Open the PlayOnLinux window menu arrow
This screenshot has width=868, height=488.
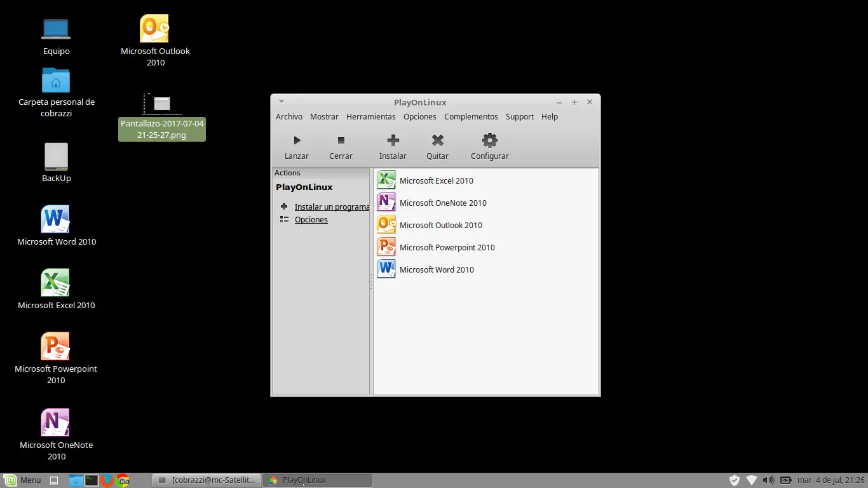pos(281,101)
